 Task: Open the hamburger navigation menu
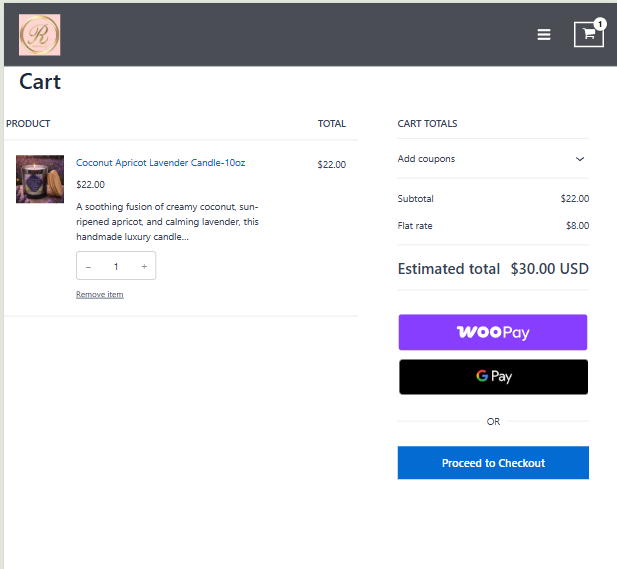click(x=544, y=34)
